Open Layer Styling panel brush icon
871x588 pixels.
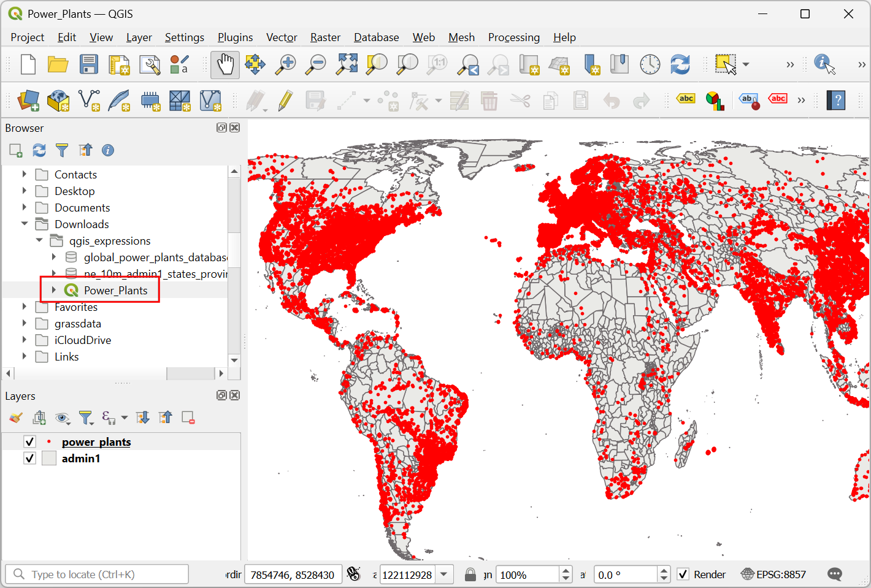point(16,418)
